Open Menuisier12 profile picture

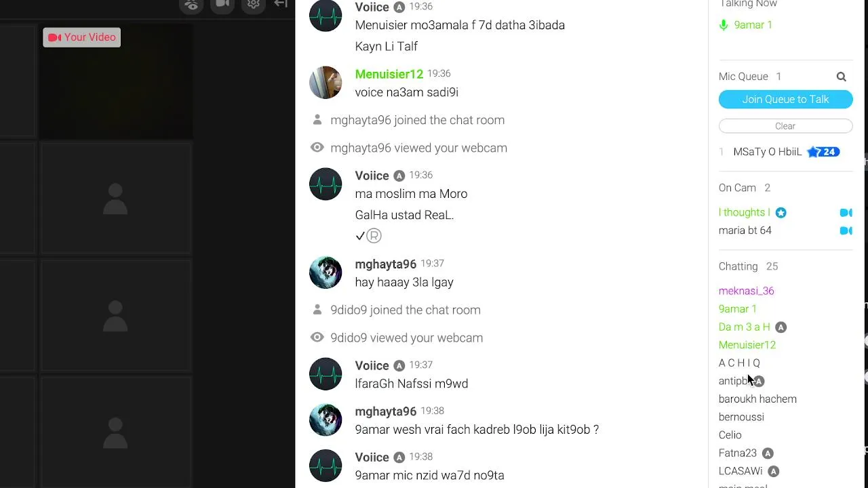325,83
